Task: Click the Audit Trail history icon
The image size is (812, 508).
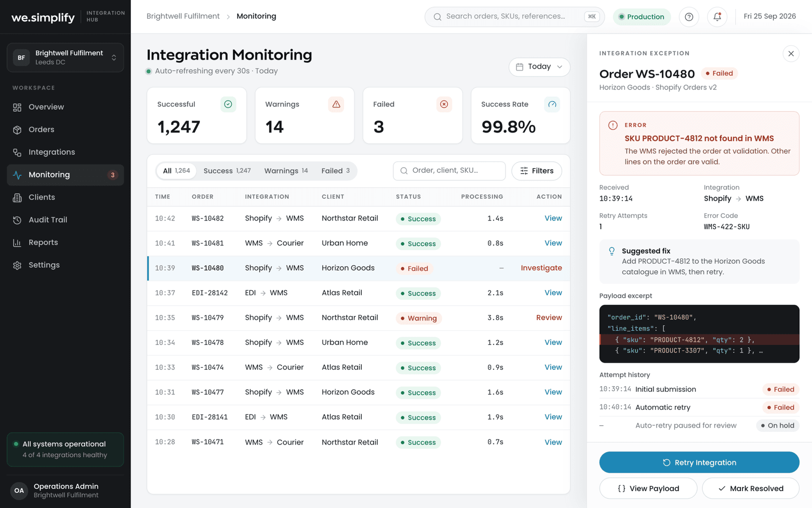Action: [x=17, y=220]
